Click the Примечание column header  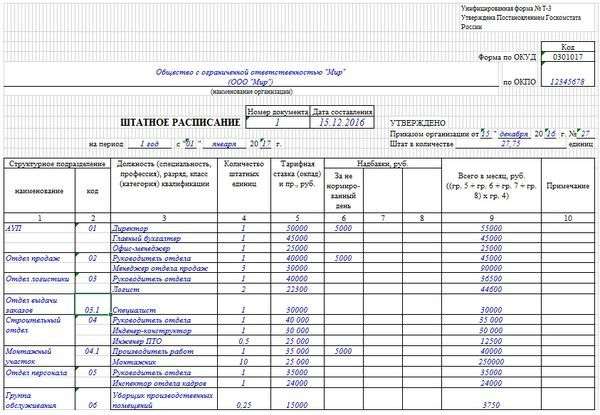click(568, 186)
